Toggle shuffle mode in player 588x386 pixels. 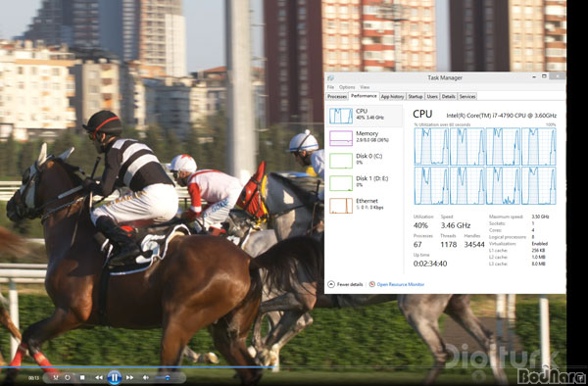click(56, 378)
